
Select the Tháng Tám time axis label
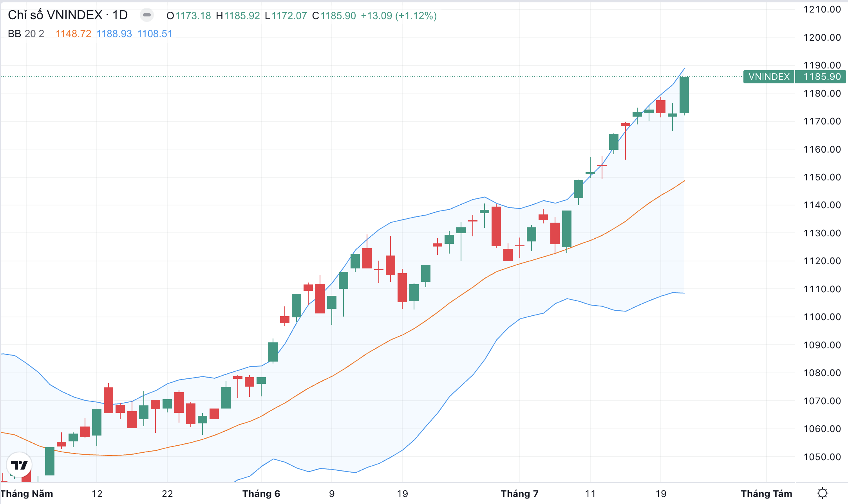pos(767,493)
